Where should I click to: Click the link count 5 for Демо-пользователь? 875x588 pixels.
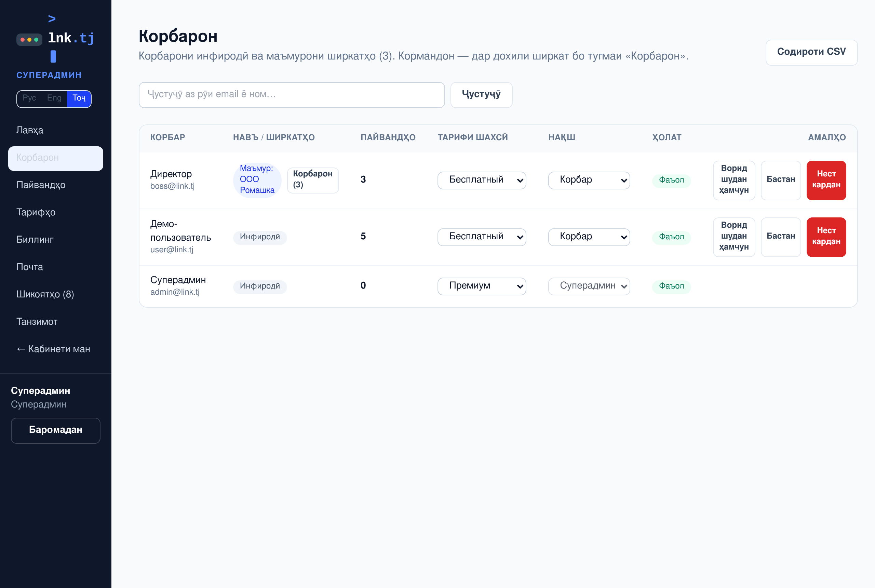tap(363, 237)
